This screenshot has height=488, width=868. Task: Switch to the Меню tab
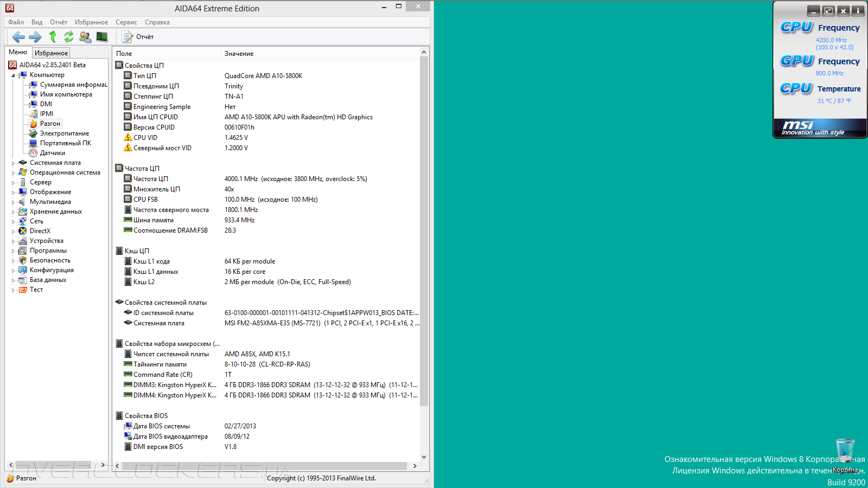(x=18, y=52)
